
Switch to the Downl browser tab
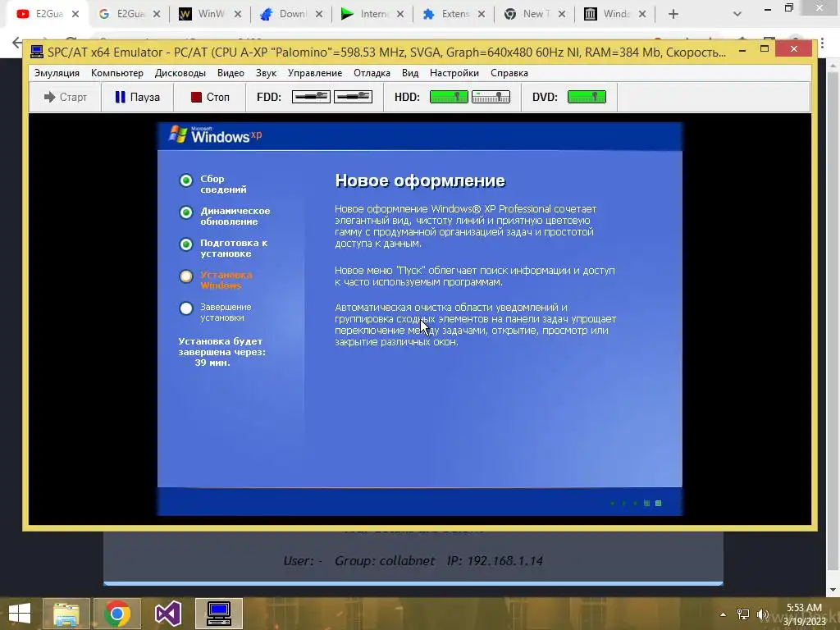click(x=291, y=14)
